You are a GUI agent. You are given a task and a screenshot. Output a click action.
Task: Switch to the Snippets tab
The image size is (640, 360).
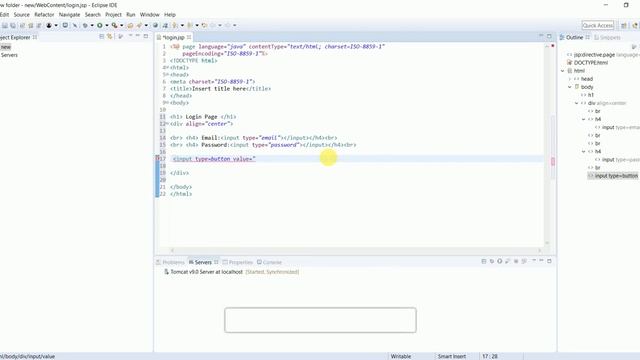(x=607, y=37)
